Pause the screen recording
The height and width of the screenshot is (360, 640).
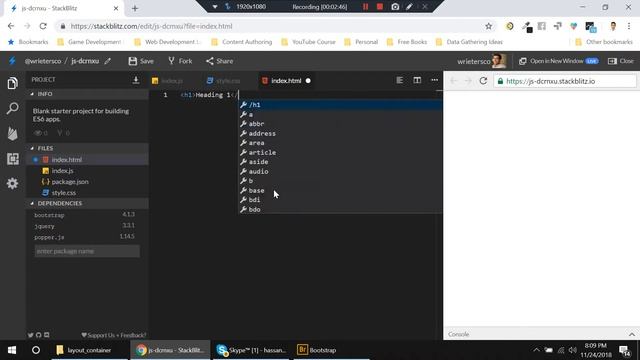(x=365, y=7)
